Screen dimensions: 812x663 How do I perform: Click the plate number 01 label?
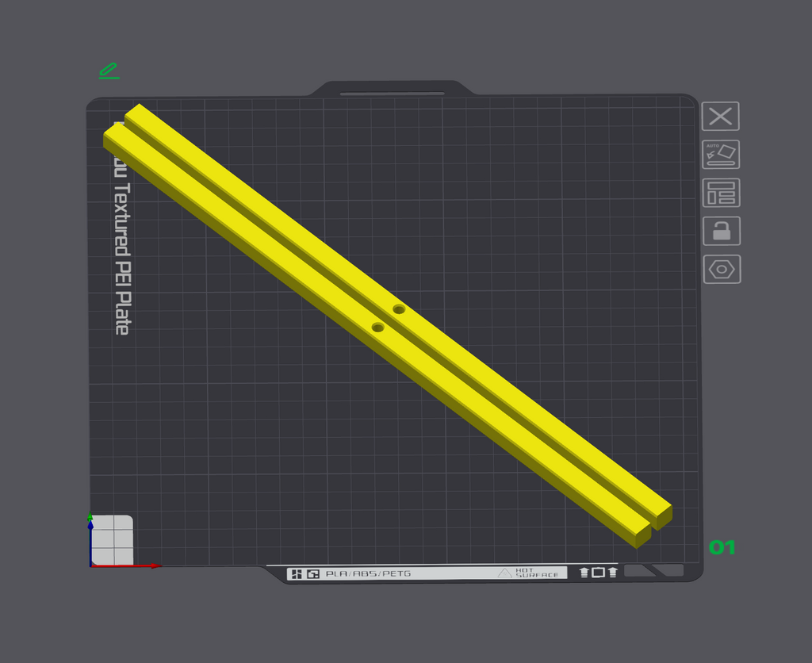point(722,547)
